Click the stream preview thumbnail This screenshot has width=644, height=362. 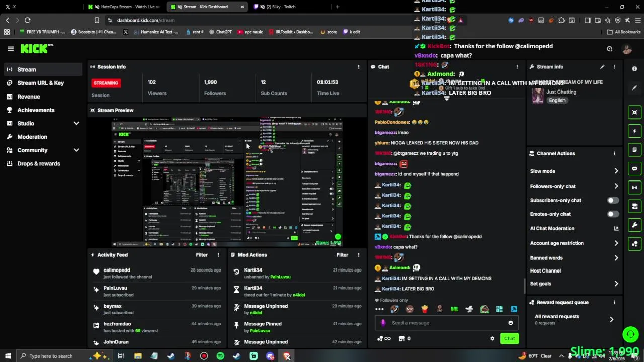click(x=227, y=182)
